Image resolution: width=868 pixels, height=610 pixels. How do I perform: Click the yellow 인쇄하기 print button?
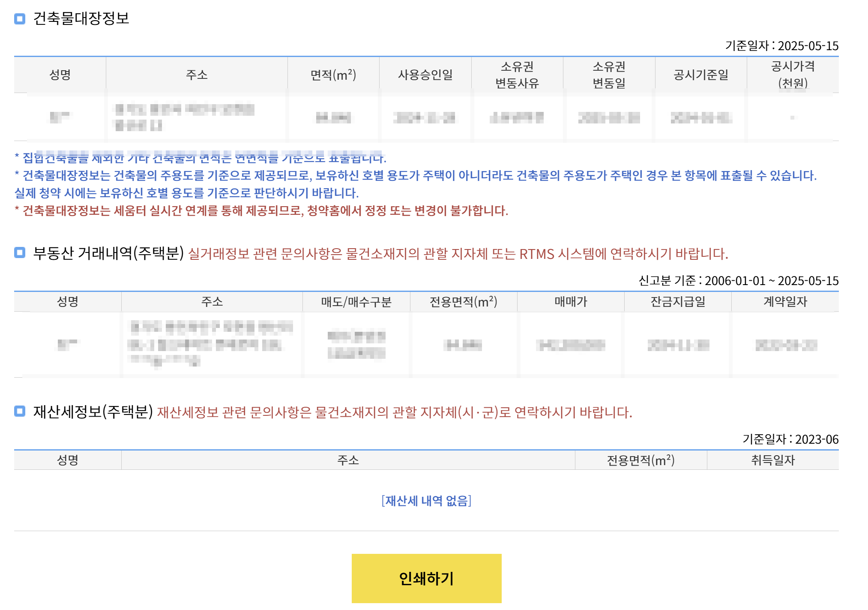426,578
